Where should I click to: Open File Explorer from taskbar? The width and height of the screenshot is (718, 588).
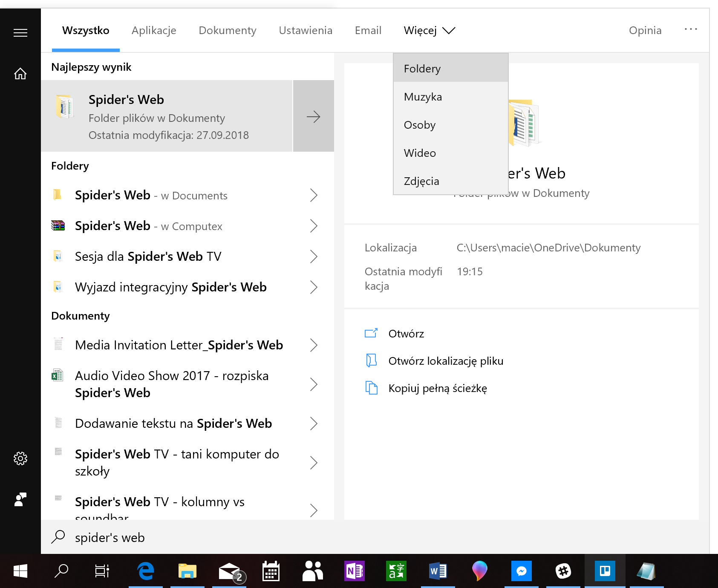click(x=187, y=571)
